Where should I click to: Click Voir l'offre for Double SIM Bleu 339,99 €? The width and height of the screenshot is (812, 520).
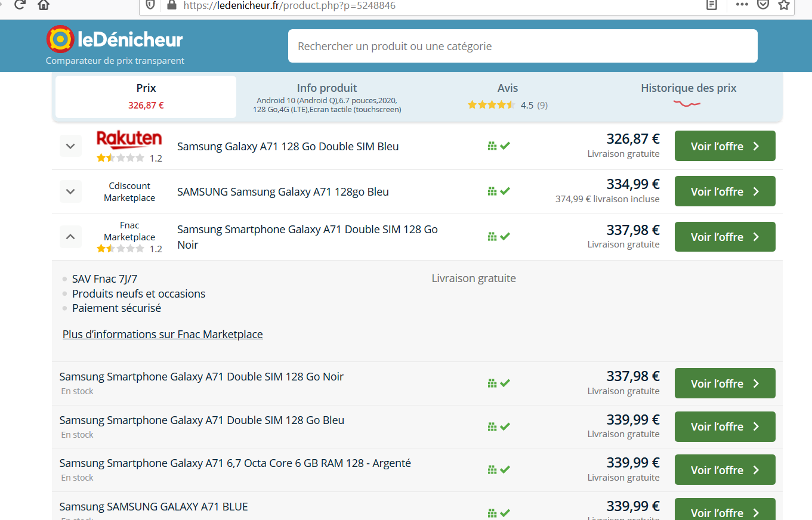725,427
